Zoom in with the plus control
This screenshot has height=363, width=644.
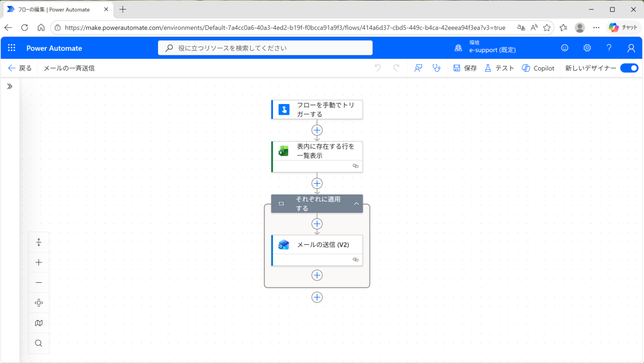click(38, 262)
